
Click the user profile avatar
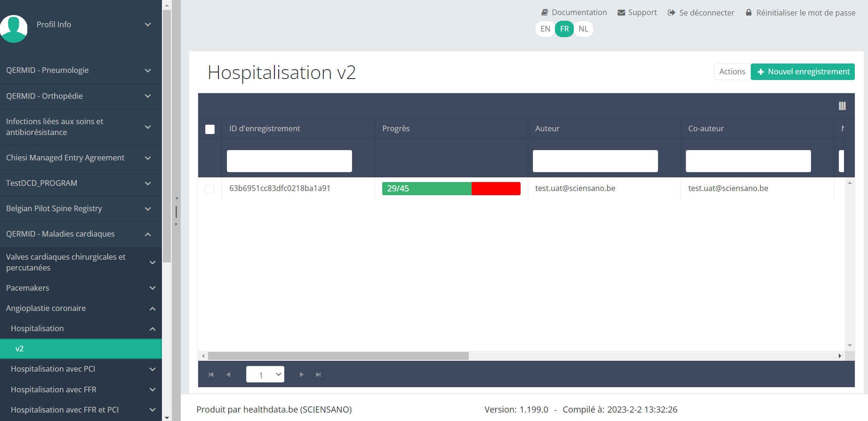coord(14,28)
